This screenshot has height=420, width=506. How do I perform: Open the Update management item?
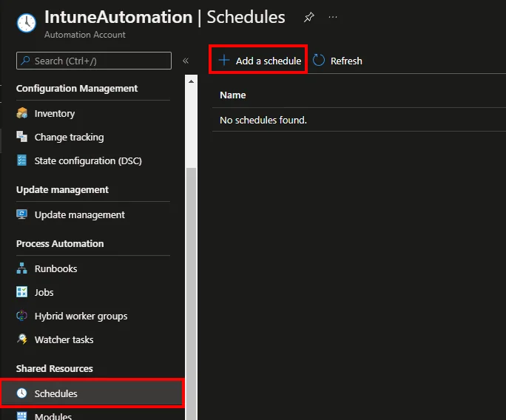coord(79,215)
